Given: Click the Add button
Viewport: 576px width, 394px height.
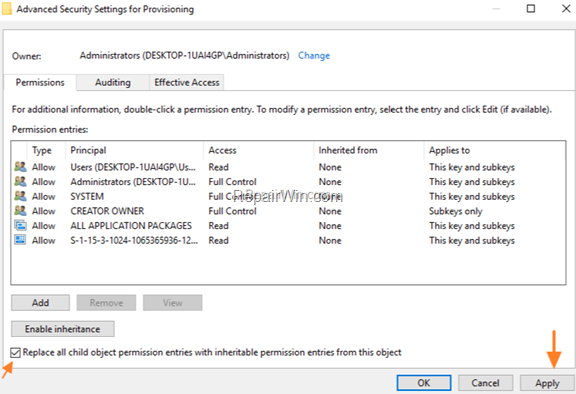Looking at the screenshot, I should tap(40, 303).
